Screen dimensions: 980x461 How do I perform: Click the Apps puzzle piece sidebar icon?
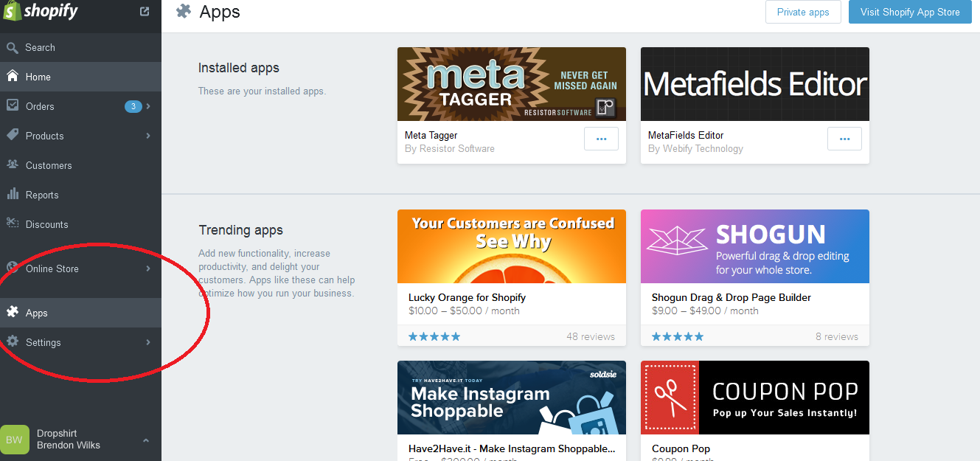pyautogui.click(x=13, y=312)
